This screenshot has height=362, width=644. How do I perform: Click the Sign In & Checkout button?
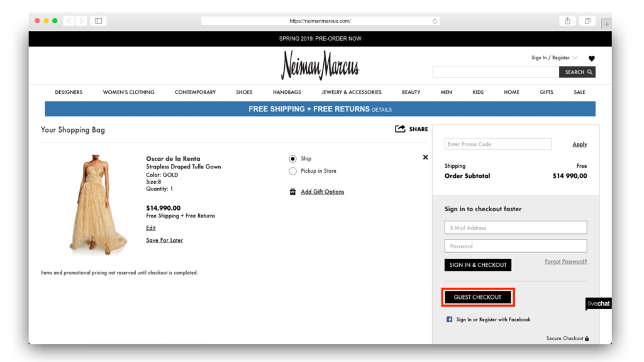pyautogui.click(x=478, y=265)
